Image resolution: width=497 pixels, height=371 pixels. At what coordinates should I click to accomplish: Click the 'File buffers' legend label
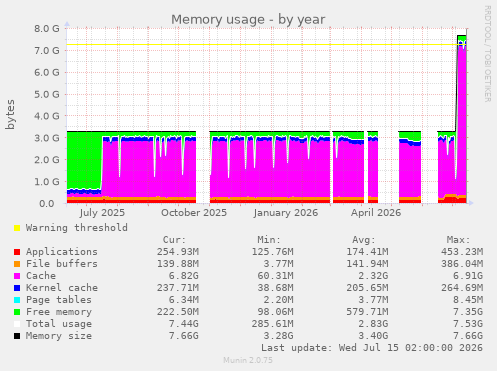(62, 264)
